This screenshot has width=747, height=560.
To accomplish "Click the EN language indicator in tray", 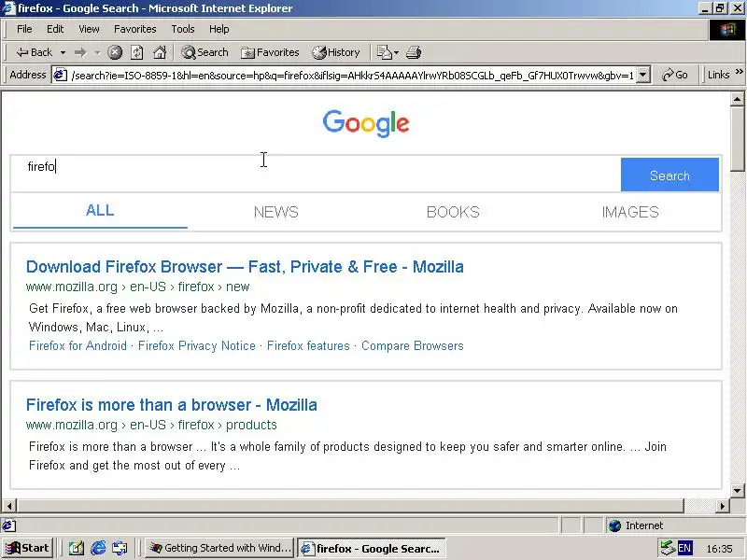I will click(684, 548).
